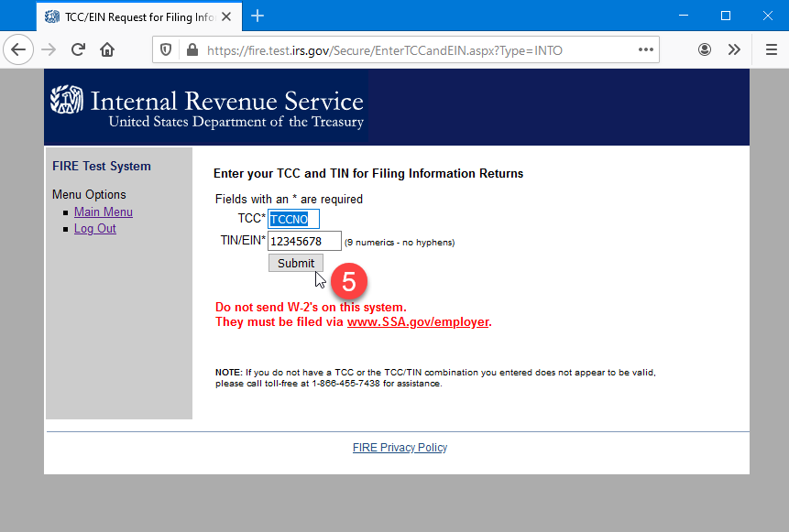Image resolution: width=789 pixels, height=532 pixels.
Task: Open the Main Menu link
Action: [x=104, y=212]
